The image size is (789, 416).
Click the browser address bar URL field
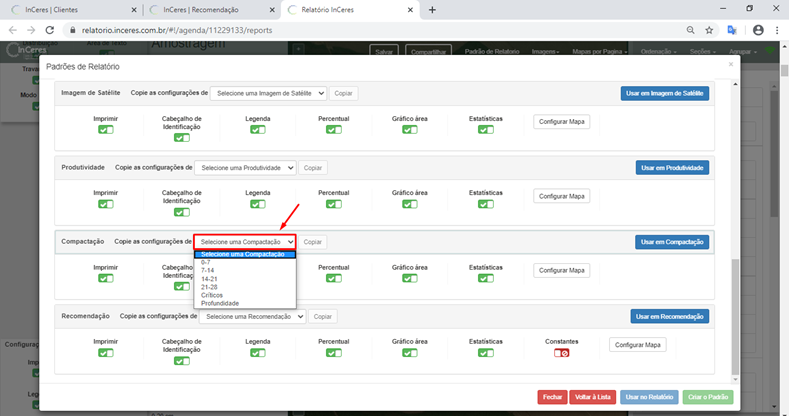pyautogui.click(x=372, y=30)
